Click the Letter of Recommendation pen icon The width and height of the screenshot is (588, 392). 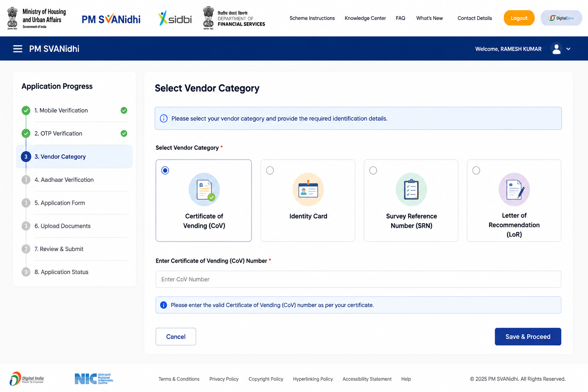click(514, 189)
